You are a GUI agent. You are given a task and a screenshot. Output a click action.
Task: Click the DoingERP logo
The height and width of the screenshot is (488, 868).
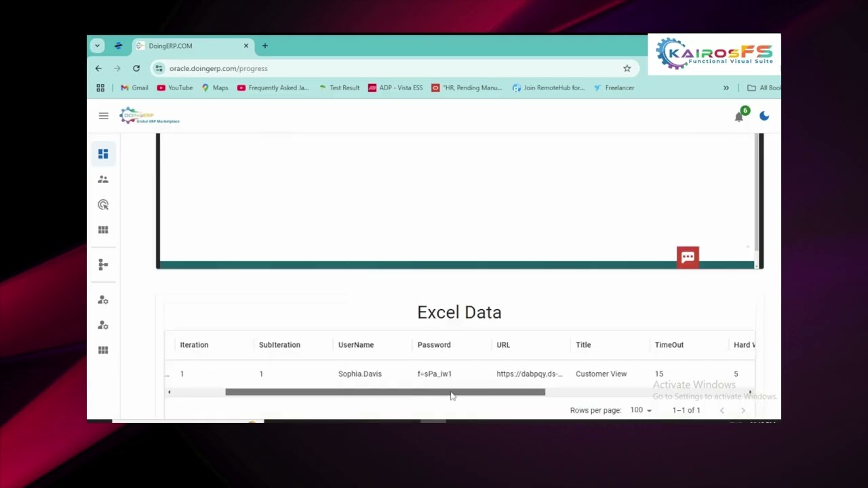pyautogui.click(x=150, y=116)
